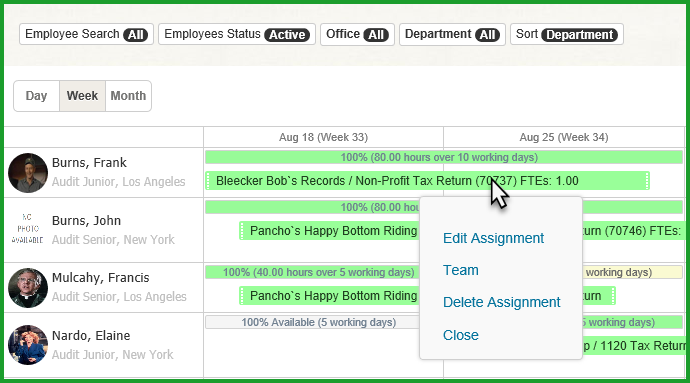Click Elaine Nardo's profile photo
The image size is (690, 383).
tap(28, 345)
